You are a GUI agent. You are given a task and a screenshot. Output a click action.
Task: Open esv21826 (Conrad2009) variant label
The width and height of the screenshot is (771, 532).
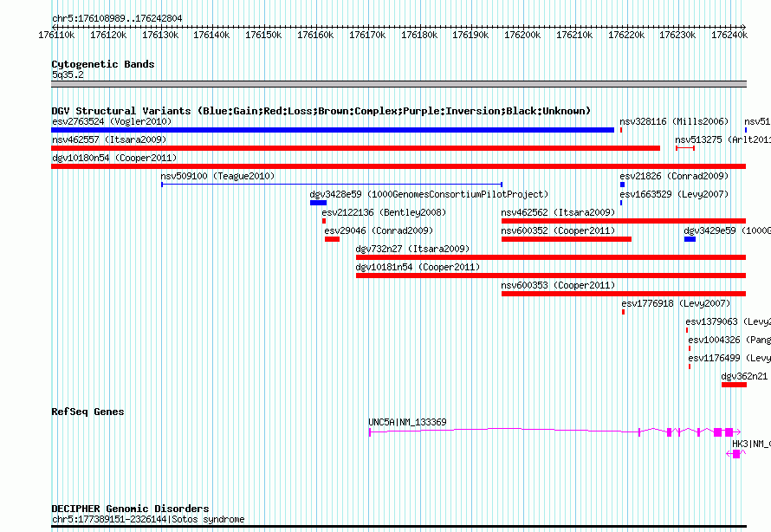tap(674, 176)
